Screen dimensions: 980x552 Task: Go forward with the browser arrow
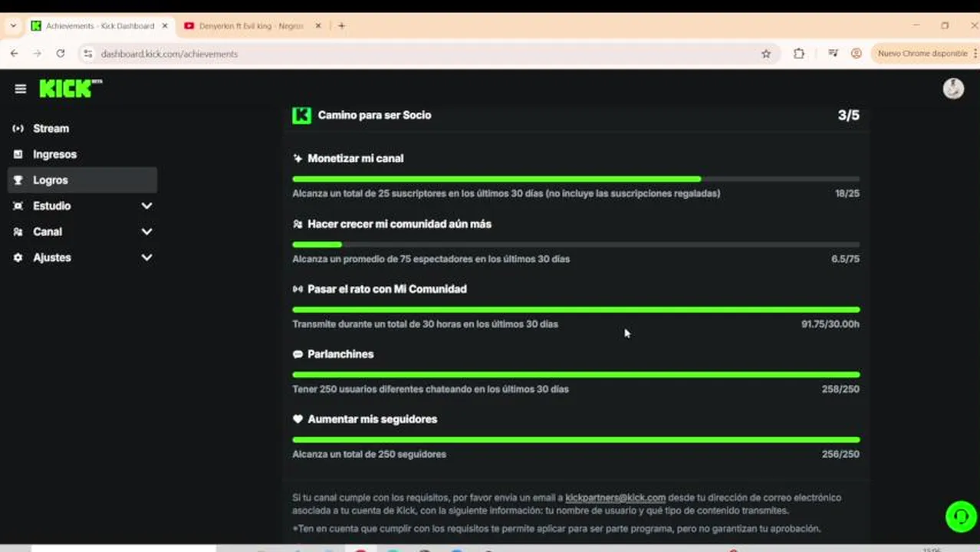point(37,54)
